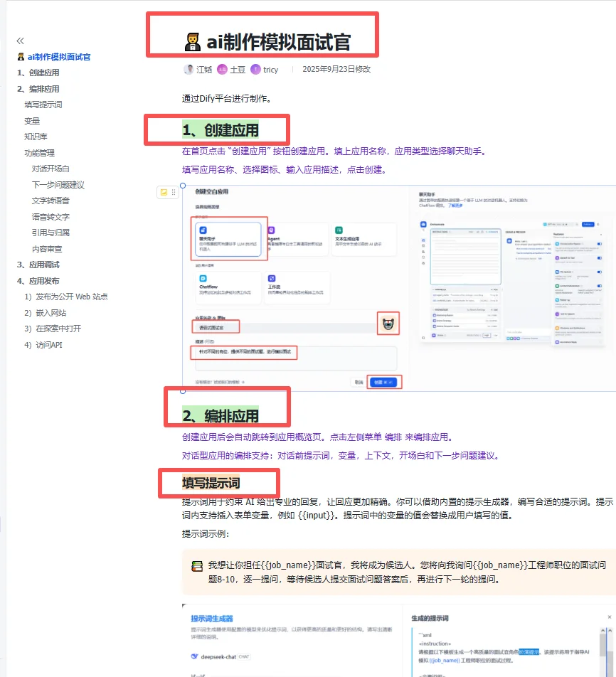
Task: Click the heading '2、编排应用' in the document
Action: (221, 416)
